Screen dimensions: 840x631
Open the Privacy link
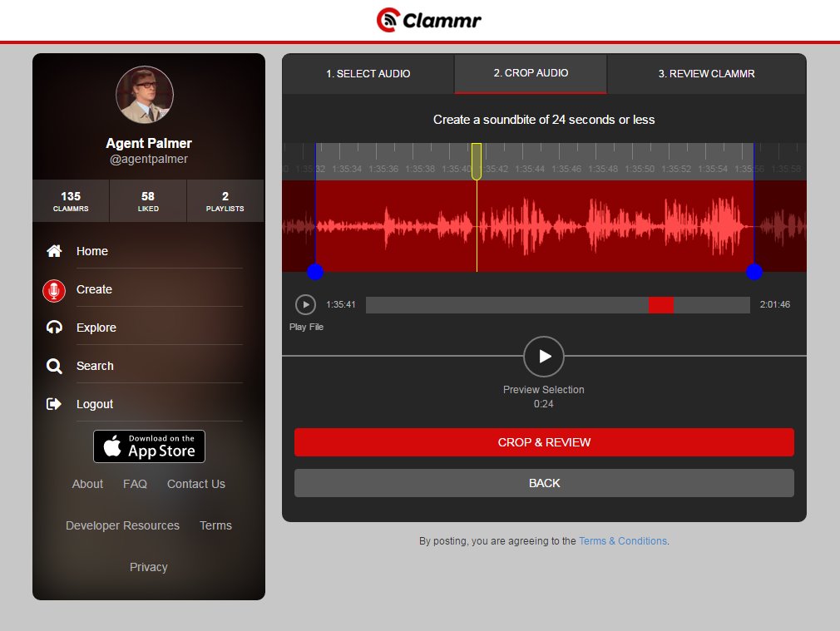point(148,567)
